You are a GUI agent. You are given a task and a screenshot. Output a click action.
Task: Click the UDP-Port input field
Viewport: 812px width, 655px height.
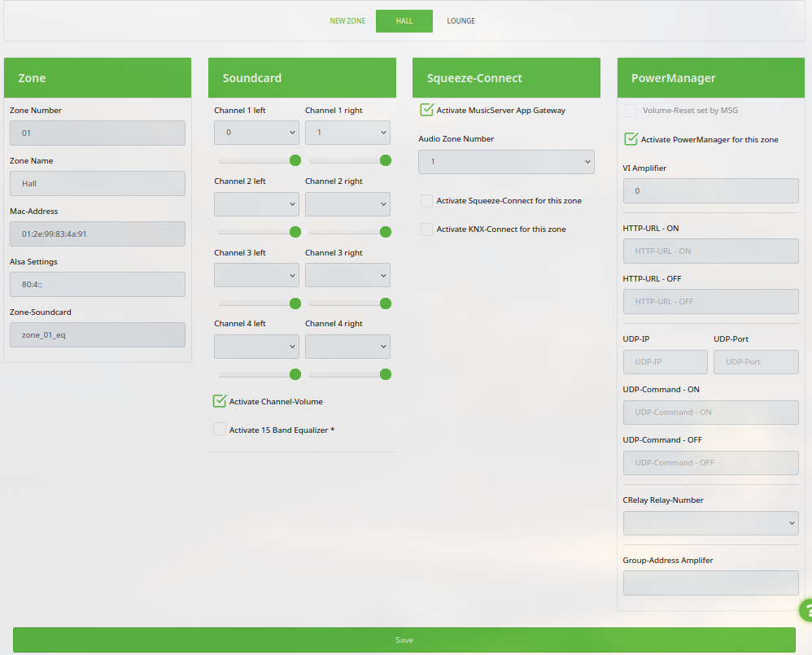point(756,362)
